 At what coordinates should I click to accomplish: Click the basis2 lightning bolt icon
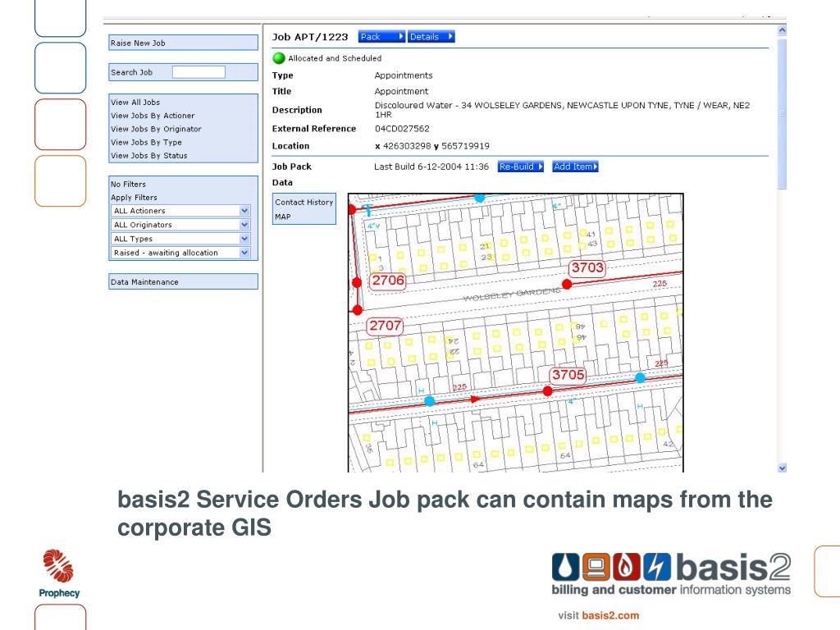[x=657, y=567]
